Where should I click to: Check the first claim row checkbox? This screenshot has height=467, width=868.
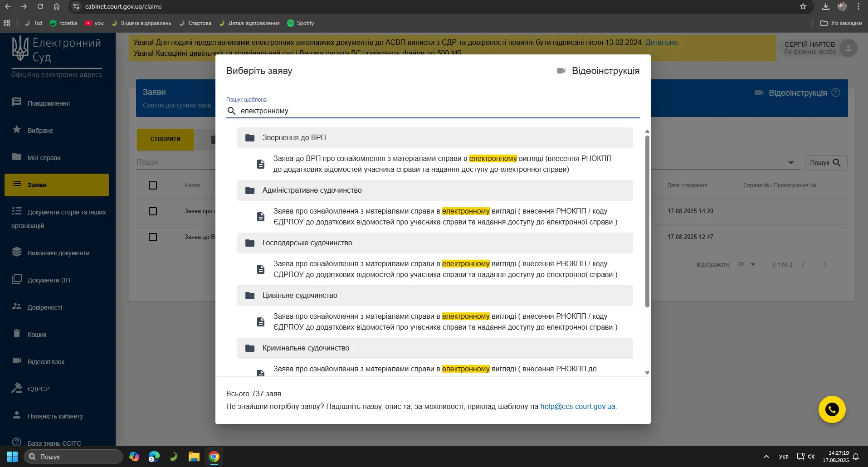153,211
